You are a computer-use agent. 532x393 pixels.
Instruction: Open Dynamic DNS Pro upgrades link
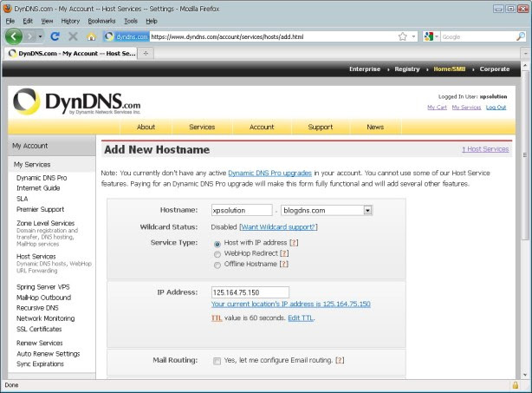[x=269, y=173]
